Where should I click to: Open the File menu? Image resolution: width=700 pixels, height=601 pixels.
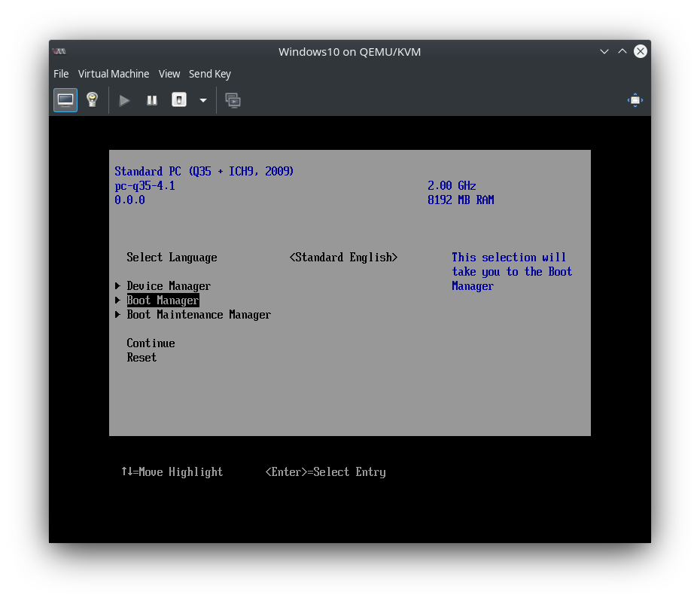[61, 74]
